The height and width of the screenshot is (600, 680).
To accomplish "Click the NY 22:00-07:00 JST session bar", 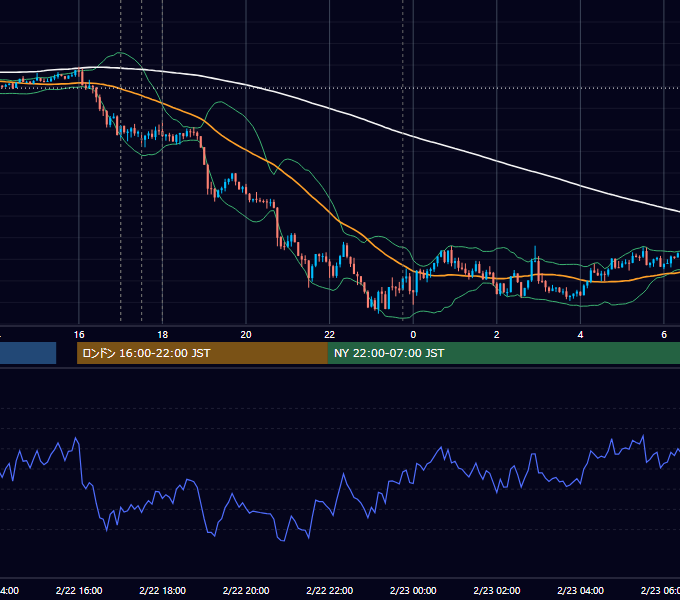I will coord(503,353).
